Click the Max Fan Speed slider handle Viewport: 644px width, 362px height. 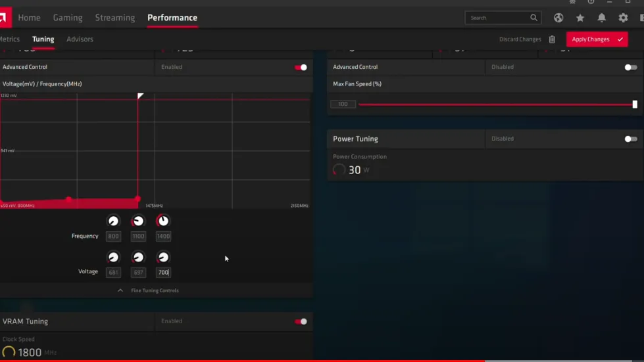[x=635, y=104]
